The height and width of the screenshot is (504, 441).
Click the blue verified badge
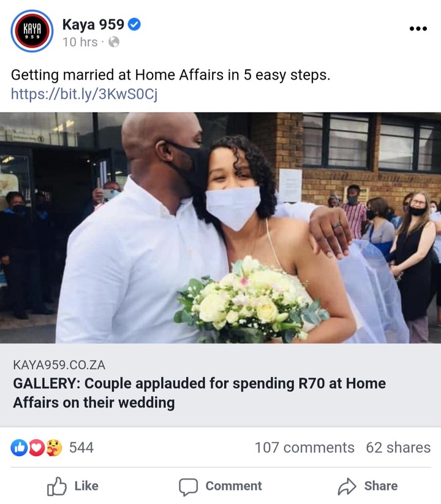pyautogui.click(x=134, y=25)
